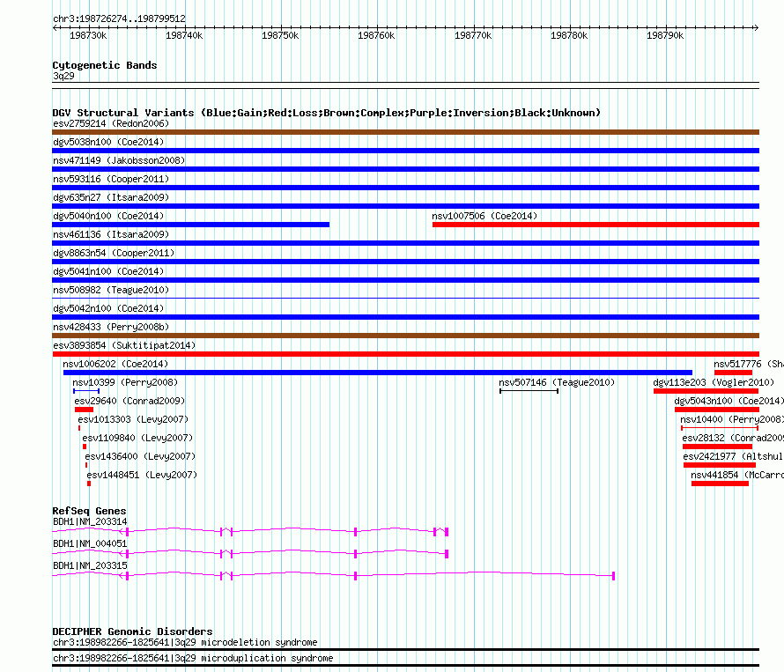Select the 198790k ruler position label
The width and height of the screenshot is (784, 672).
[665, 36]
